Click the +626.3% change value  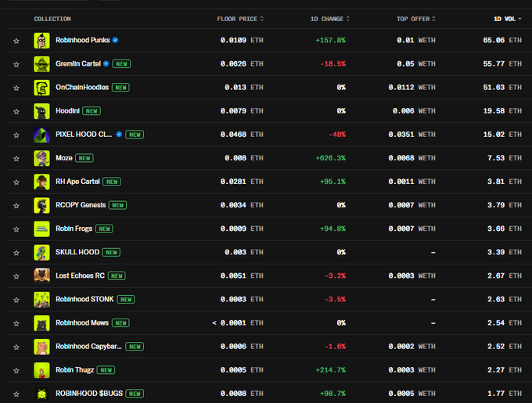click(x=330, y=158)
